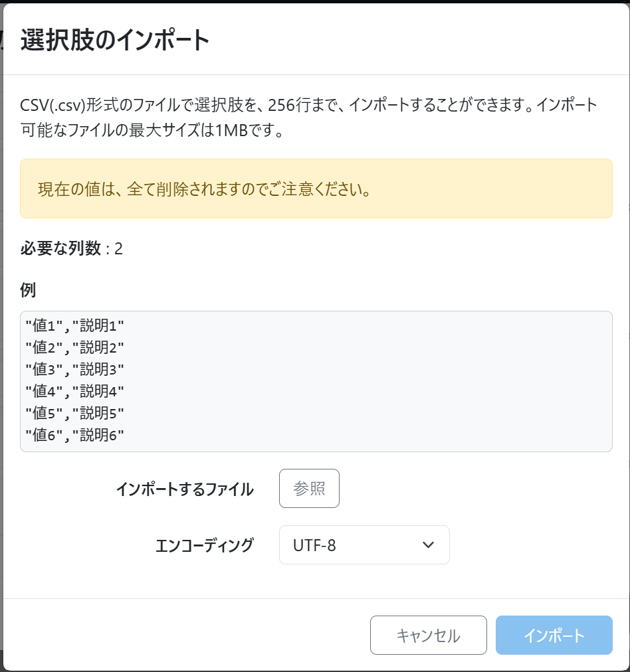This screenshot has width=630, height=672.
Task: Click the example row "値5","説明5"
Action: pyautogui.click(x=75, y=413)
